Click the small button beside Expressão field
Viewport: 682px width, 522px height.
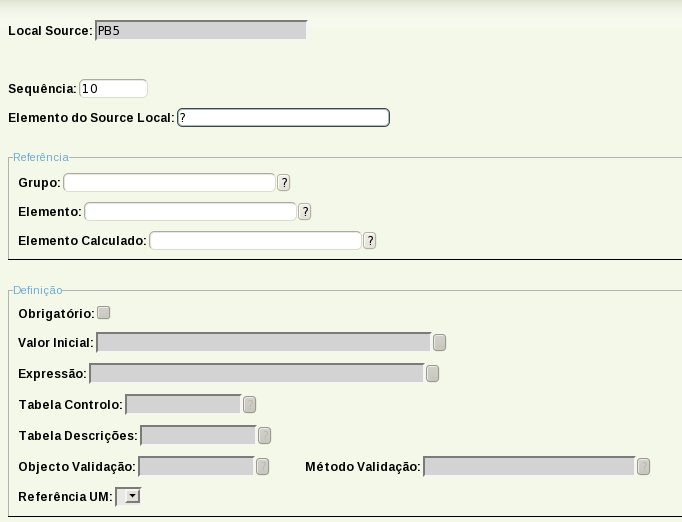432,374
